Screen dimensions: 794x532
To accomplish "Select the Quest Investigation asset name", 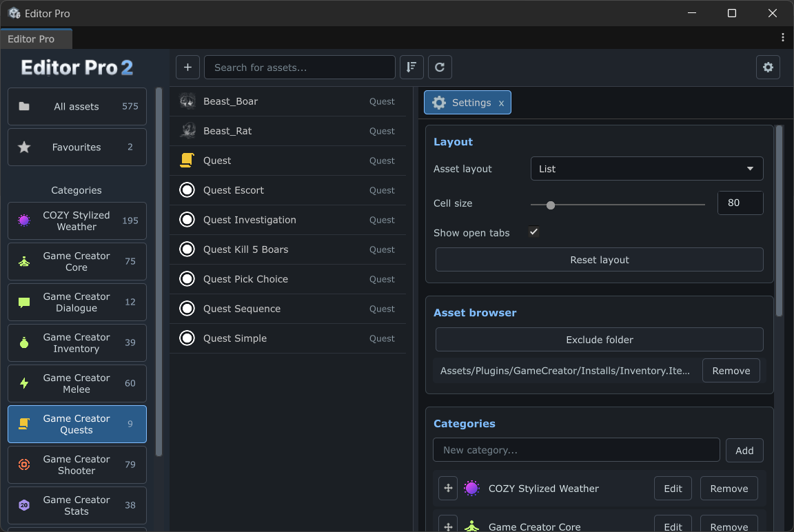I will pyautogui.click(x=250, y=221).
